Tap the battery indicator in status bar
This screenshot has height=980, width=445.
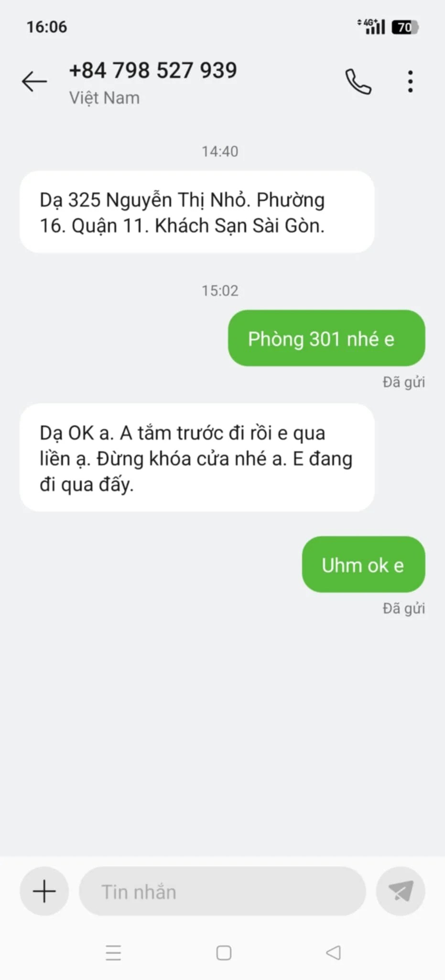405,27
